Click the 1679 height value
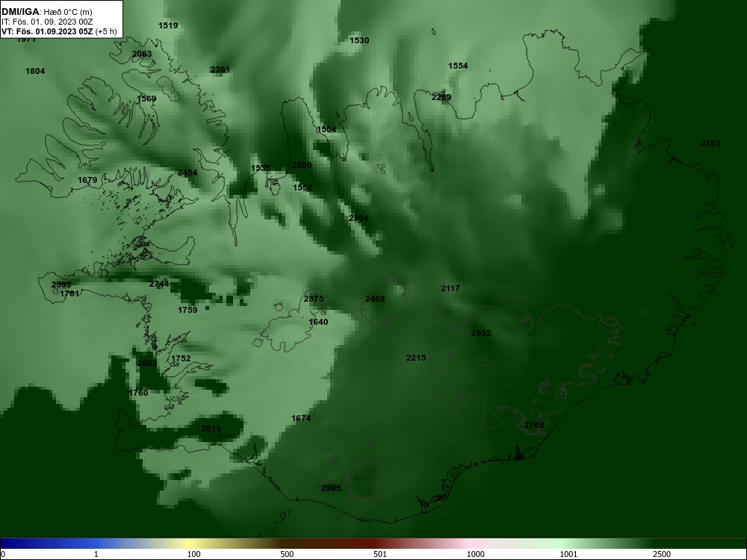Viewport: 747px width, 560px height. pos(87,180)
